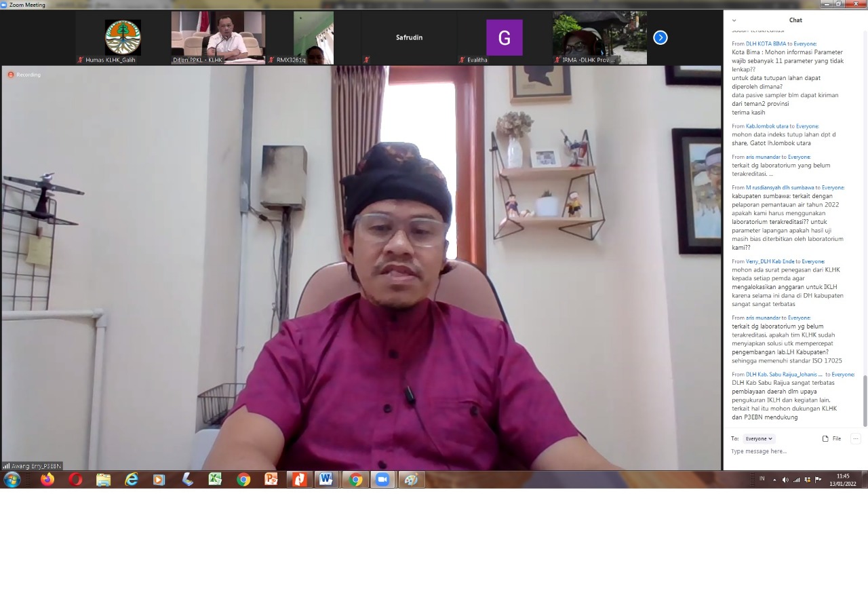Expand the Everyone recipient dropdown

pos(759,439)
